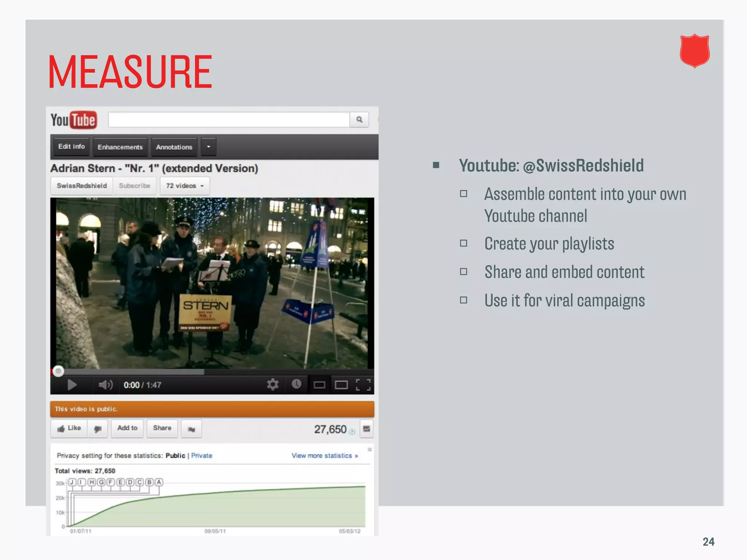Image resolution: width=747 pixels, height=560 pixels.
Task: Click 'Youtube: @SwissRedshield' bullet text
Action: 551,166
